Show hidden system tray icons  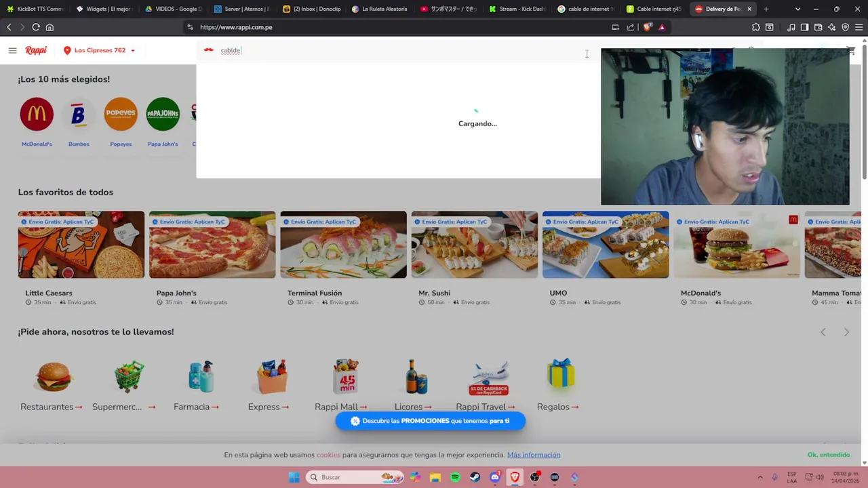(x=759, y=477)
